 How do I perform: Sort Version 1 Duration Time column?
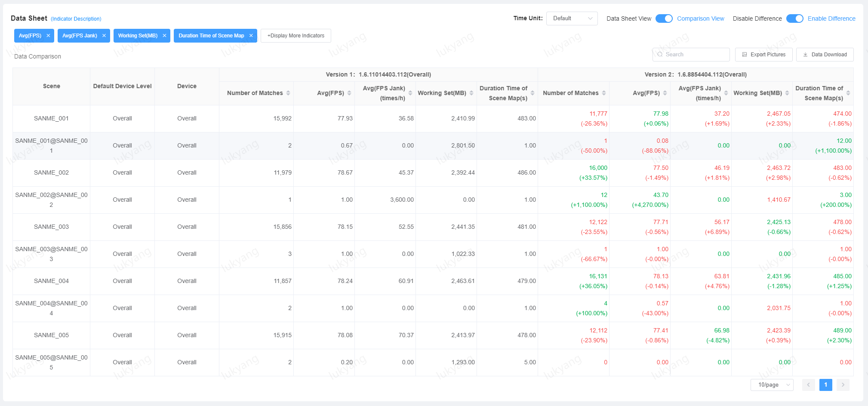[x=532, y=93]
